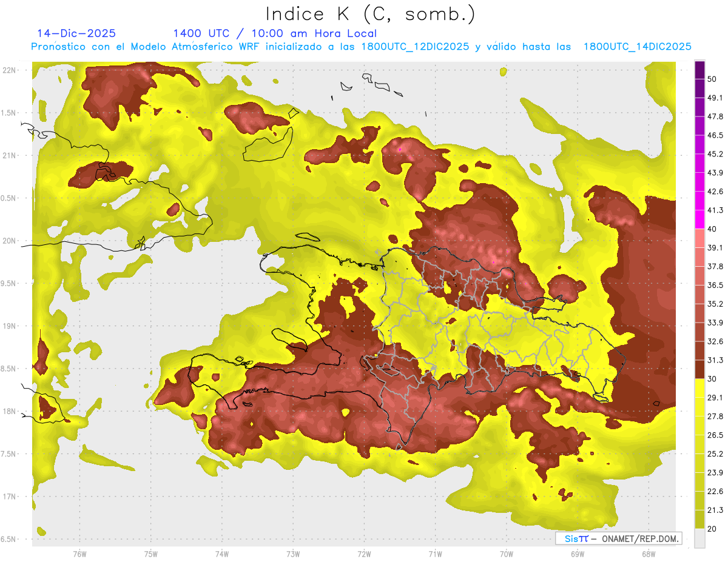
Task: Click the colorbar value '26.5'
Action: 715,435
